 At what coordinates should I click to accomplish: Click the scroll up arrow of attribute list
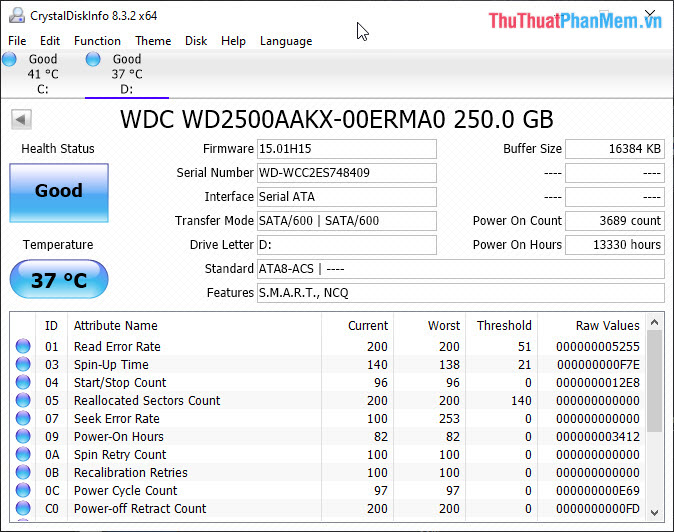pos(655,322)
